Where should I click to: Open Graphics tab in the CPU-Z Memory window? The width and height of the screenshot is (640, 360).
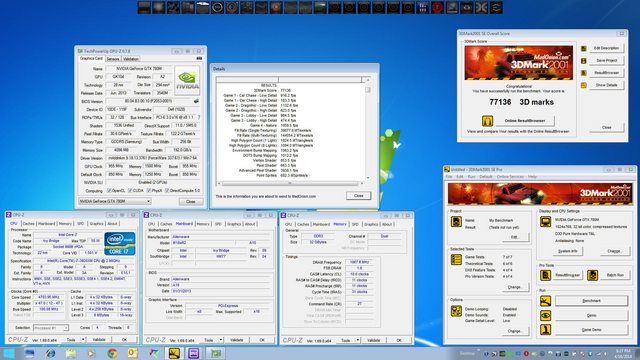371,224
